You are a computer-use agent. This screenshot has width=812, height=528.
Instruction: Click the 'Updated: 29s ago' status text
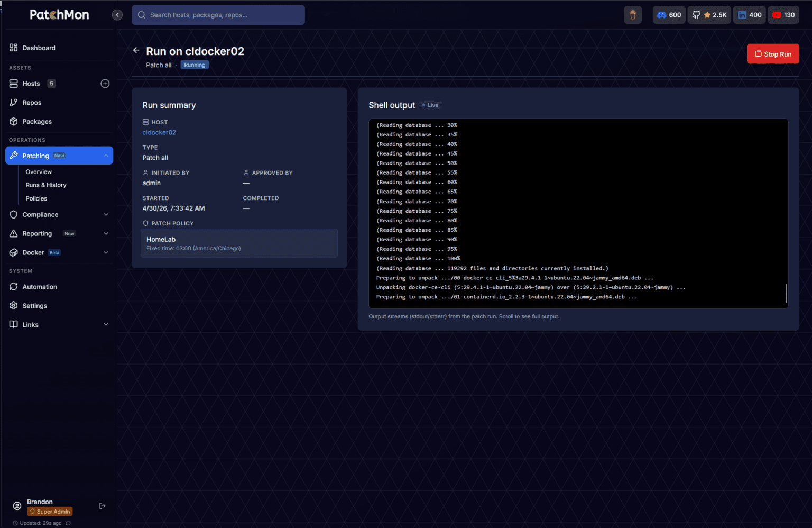41,523
